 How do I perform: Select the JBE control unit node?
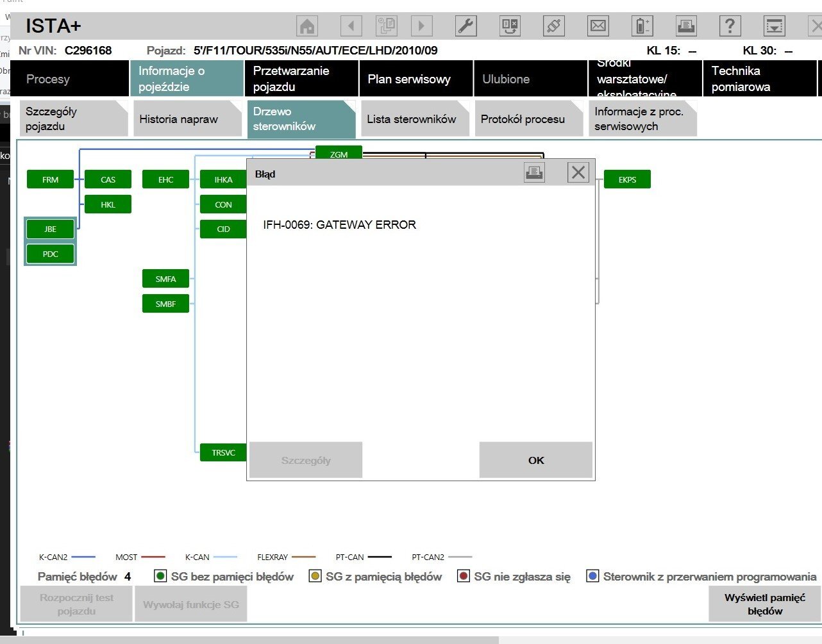point(50,229)
